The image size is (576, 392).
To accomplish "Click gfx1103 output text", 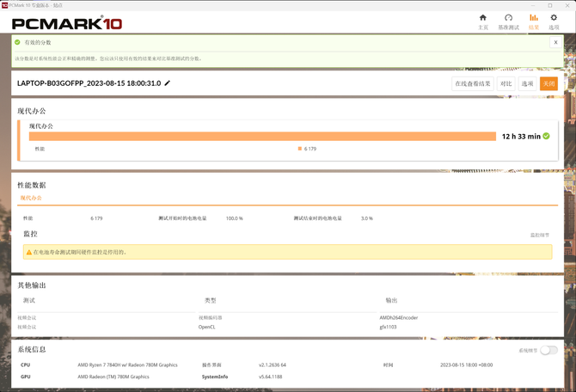I will click(x=388, y=327).
